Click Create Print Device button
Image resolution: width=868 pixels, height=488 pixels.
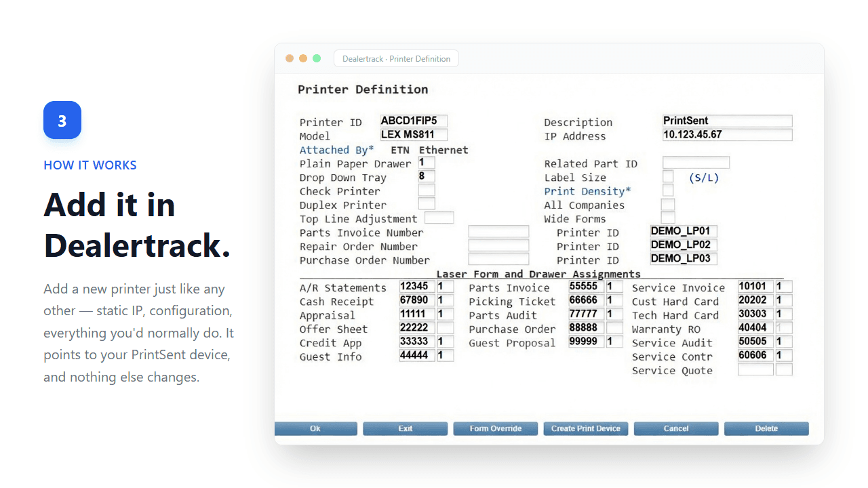pyautogui.click(x=586, y=428)
